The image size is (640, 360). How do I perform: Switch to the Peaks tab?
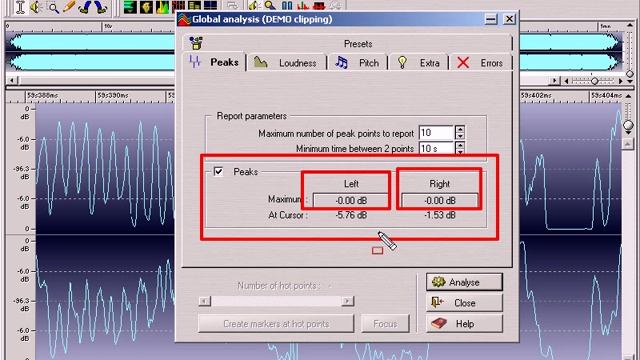[215, 62]
